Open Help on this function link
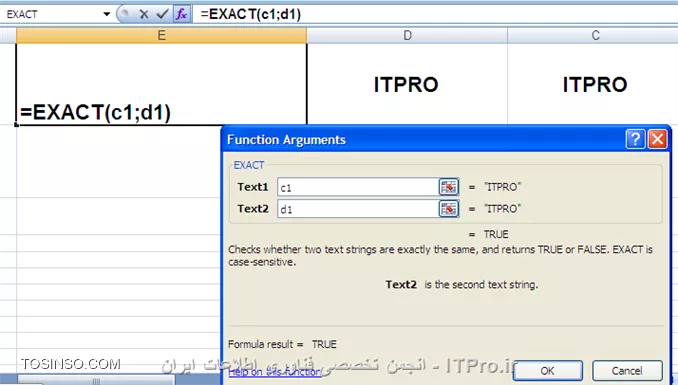Viewport: 678px width, 385px height. point(275,372)
